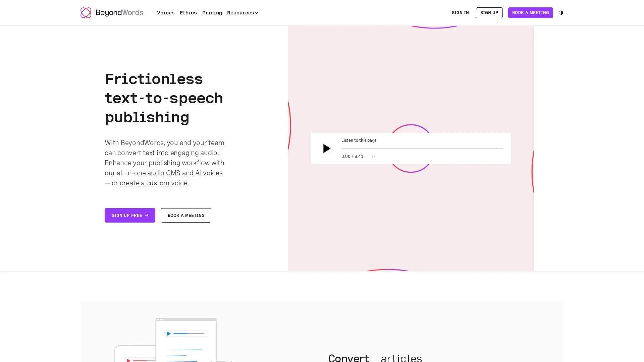Click the SIGN UP outlined button

489,13
